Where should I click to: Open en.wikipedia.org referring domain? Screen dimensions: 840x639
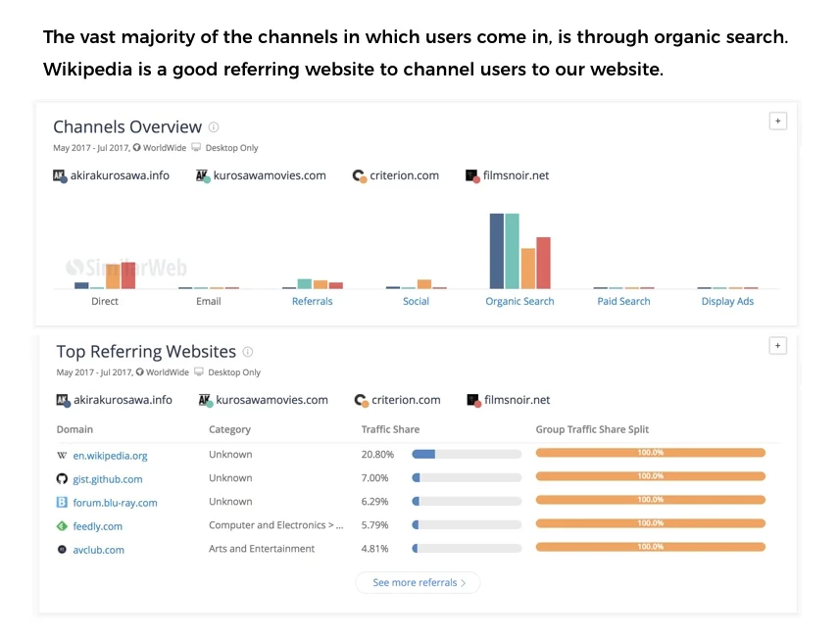[111, 456]
